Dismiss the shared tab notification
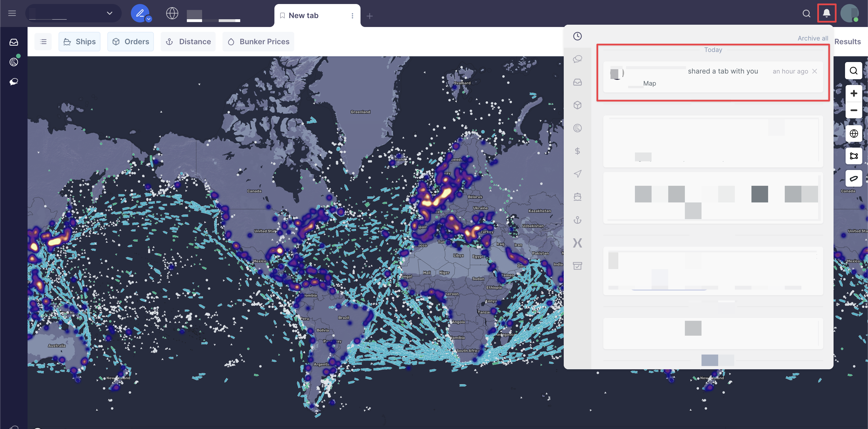 [x=814, y=71]
